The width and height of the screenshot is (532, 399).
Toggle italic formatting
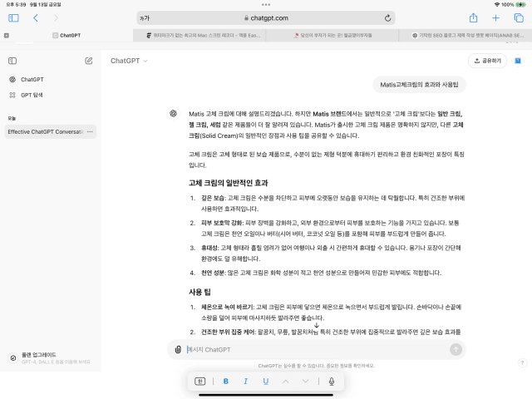tap(246, 382)
